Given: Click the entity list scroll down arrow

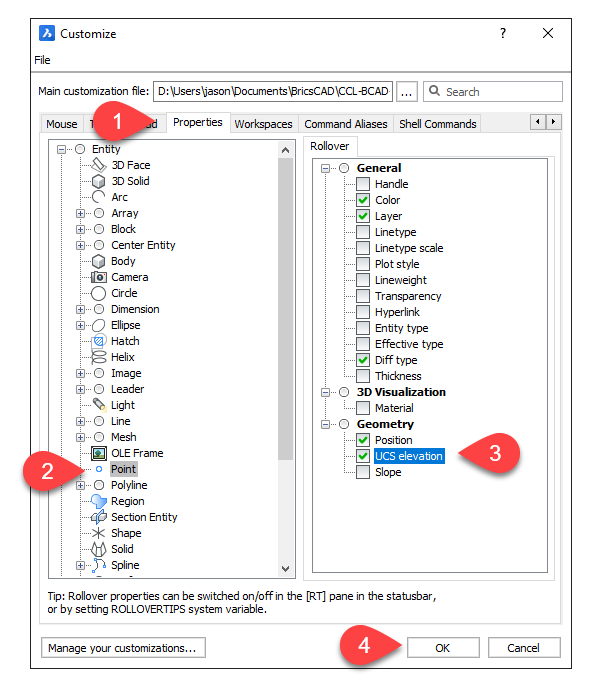Looking at the screenshot, I should click(285, 569).
